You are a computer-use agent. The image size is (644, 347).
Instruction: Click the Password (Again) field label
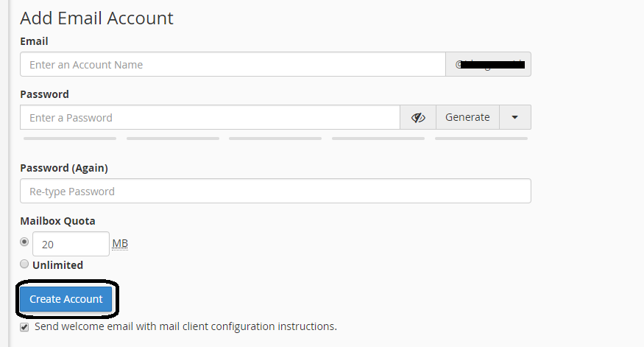tap(64, 168)
